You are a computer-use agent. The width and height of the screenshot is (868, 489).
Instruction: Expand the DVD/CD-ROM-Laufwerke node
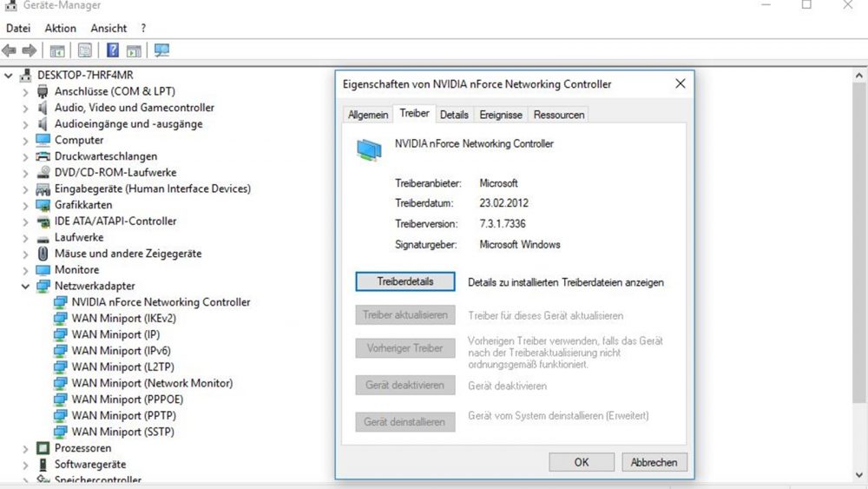point(25,174)
